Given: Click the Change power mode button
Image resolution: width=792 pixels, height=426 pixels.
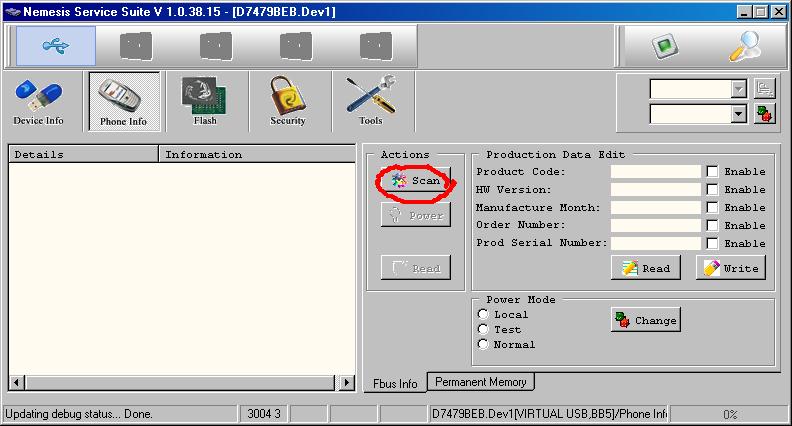Looking at the screenshot, I should (646, 320).
